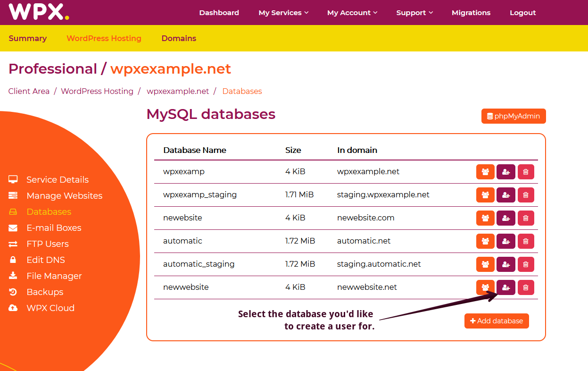Click WordPress Hosting breadcrumb link
Screen dimensions: 588x371
[x=97, y=91]
